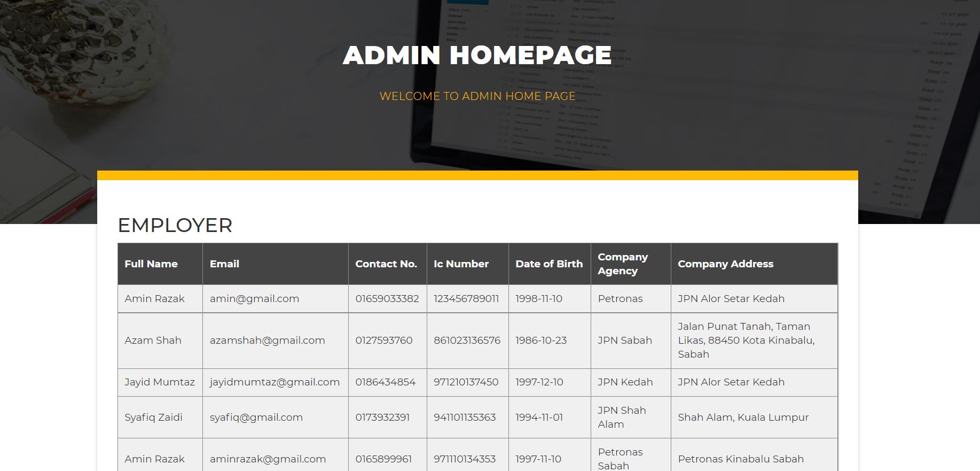Click the Welcome to Admin Home Page subtitle
This screenshot has width=980, height=471.
point(477,96)
